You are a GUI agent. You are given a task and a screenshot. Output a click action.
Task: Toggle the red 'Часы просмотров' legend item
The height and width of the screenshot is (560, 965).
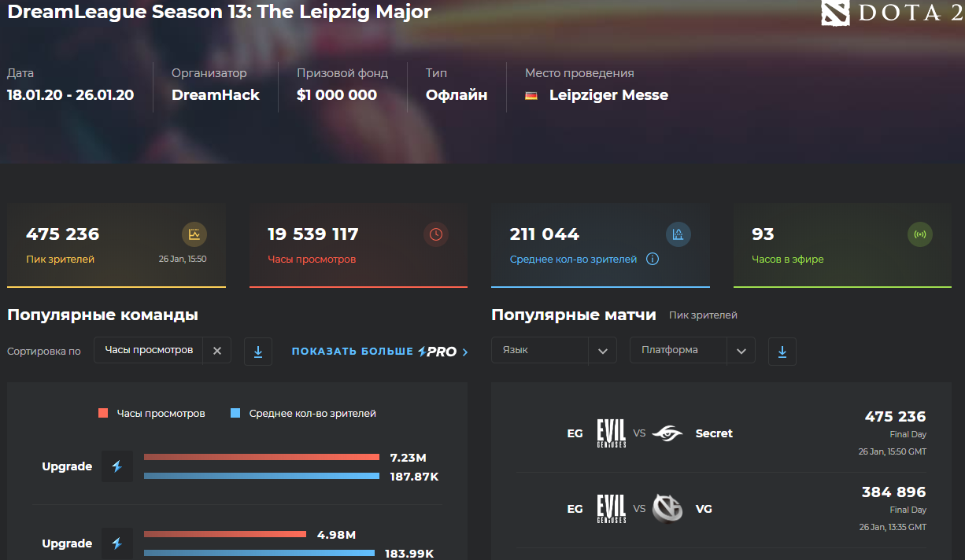point(152,413)
